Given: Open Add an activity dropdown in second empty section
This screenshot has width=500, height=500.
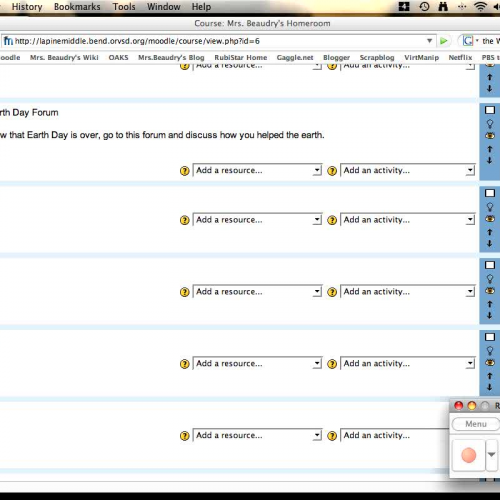Looking at the screenshot, I should 407,292.
